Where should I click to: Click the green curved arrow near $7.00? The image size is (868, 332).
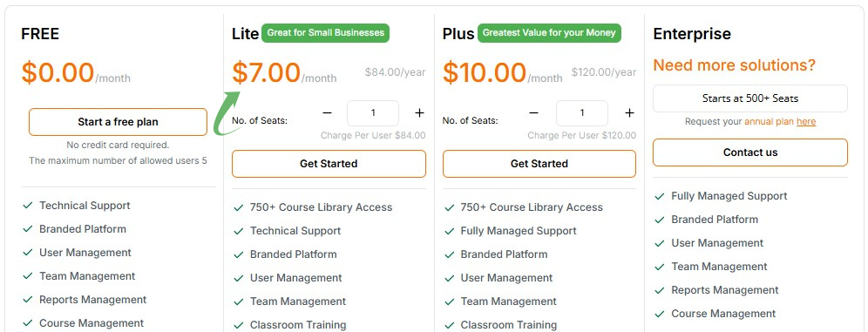(x=228, y=114)
